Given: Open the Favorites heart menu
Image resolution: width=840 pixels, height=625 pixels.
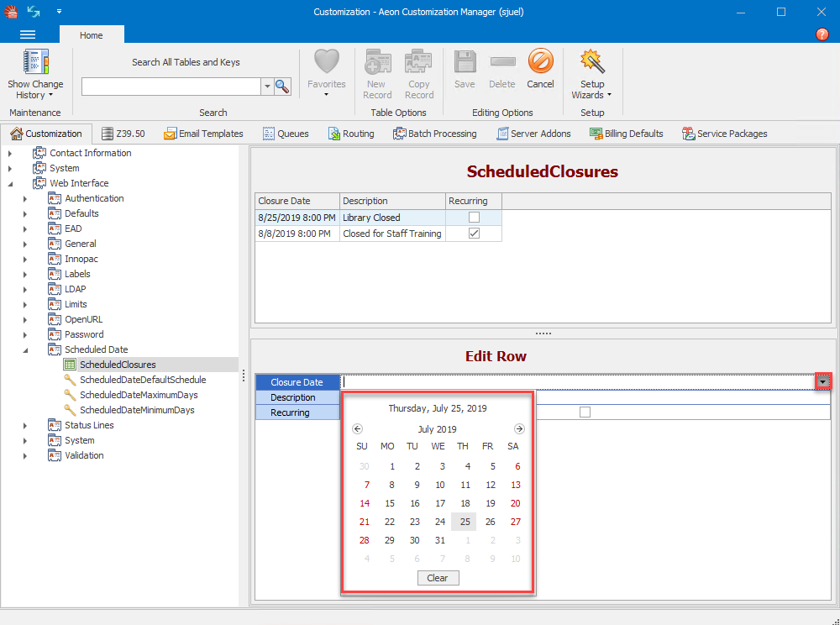Looking at the screenshot, I should pyautogui.click(x=326, y=73).
